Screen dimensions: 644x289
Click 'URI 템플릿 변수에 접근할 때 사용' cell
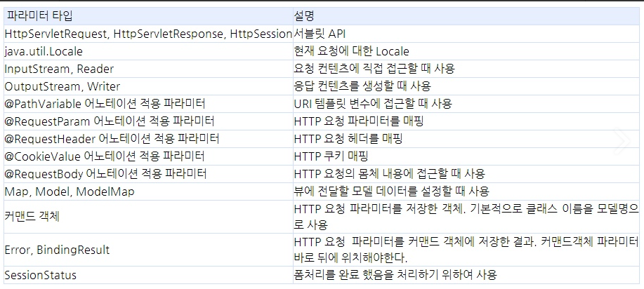466,103
